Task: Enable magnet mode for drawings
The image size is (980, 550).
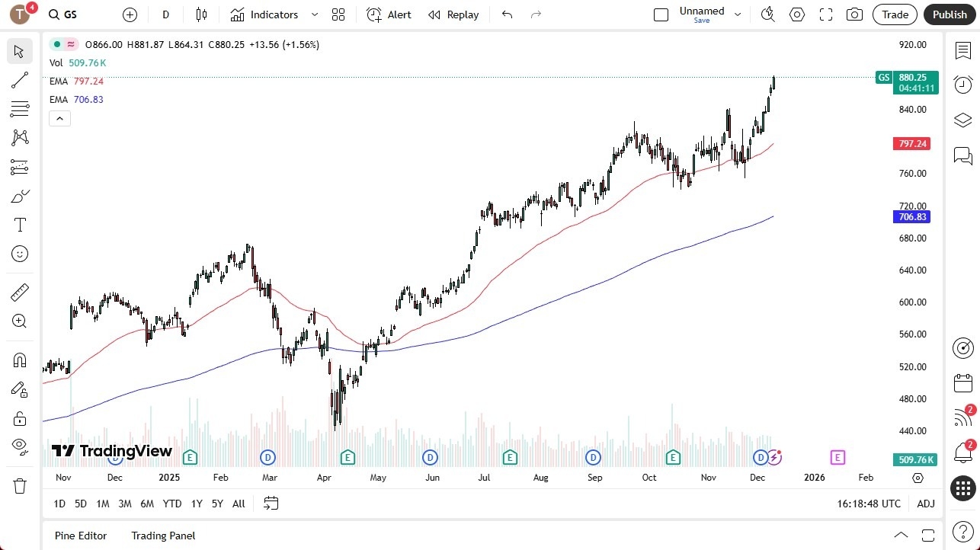Action: pyautogui.click(x=20, y=360)
